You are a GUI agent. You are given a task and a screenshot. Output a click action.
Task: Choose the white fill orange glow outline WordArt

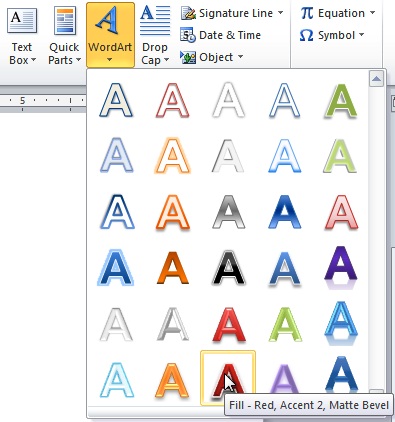click(x=172, y=156)
